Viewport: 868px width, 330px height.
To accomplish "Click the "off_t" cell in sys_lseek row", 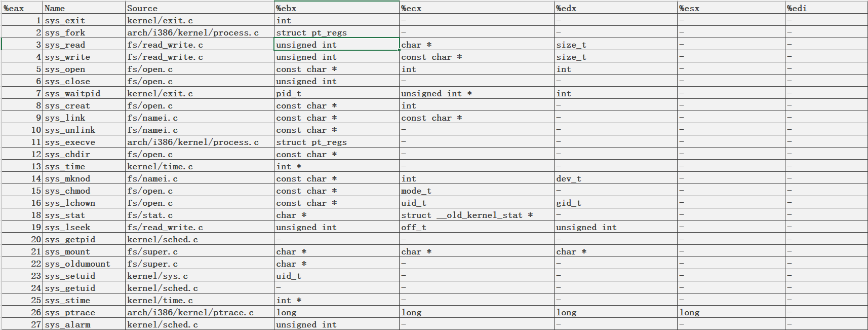I will pyautogui.click(x=476, y=227).
